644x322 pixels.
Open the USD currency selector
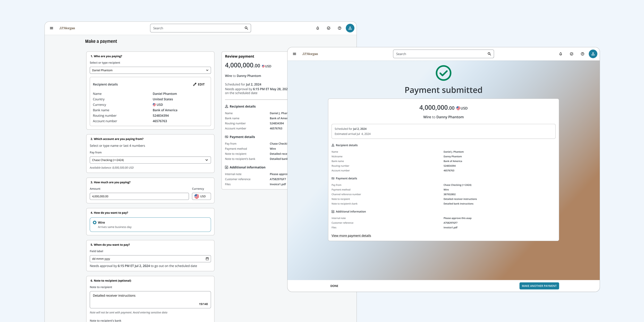201,196
